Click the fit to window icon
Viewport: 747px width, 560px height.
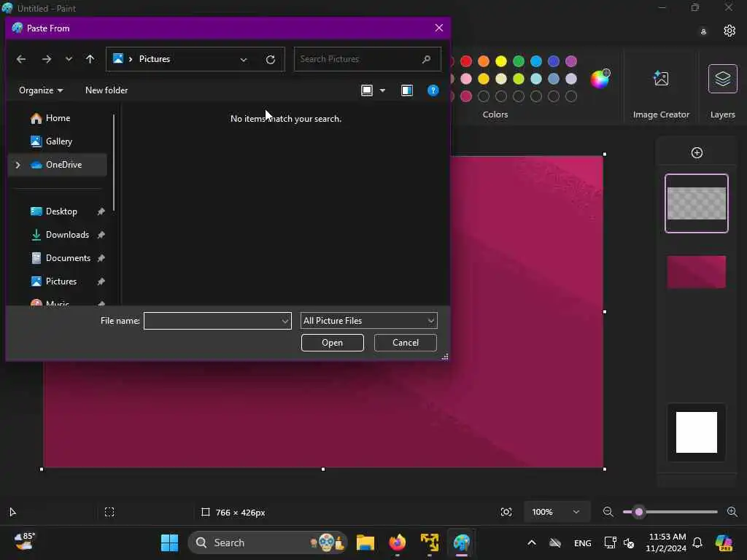tap(506, 512)
